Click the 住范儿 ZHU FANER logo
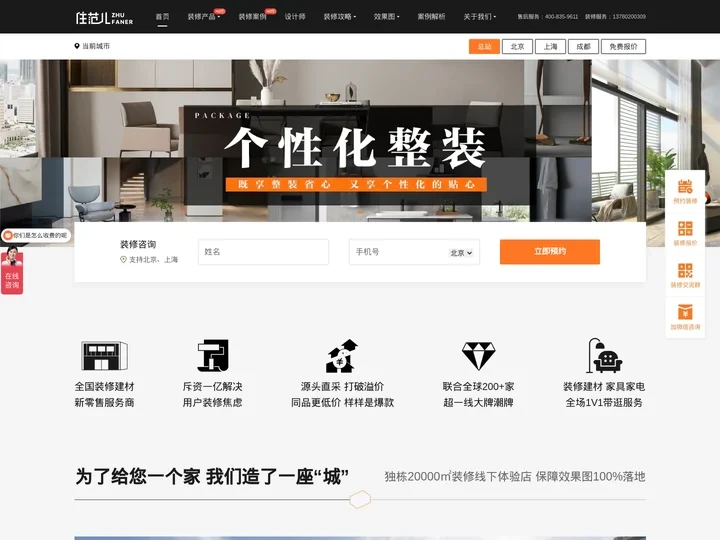Screen dimensions: 720x540 pos(104,17)
